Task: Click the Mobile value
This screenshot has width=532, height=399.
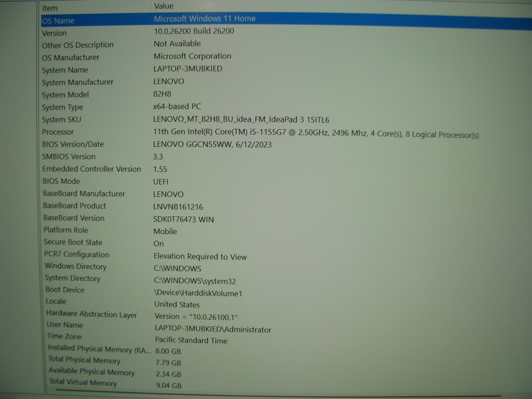Action: [x=165, y=231]
